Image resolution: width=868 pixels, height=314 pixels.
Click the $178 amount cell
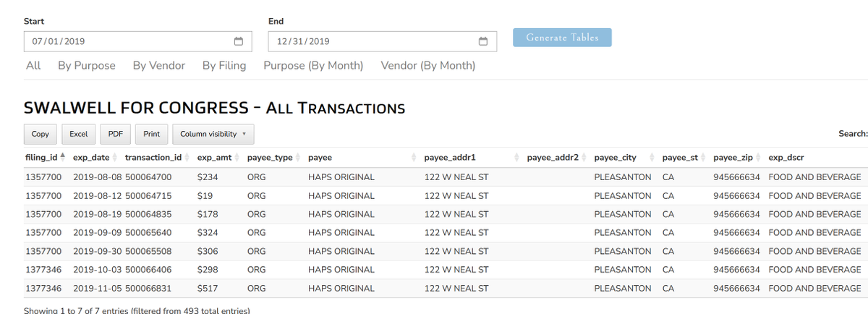tap(208, 214)
